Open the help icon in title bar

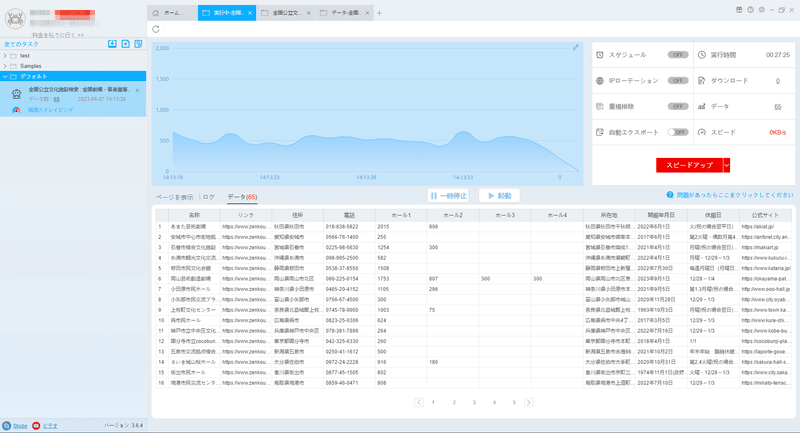click(x=751, y=10)
